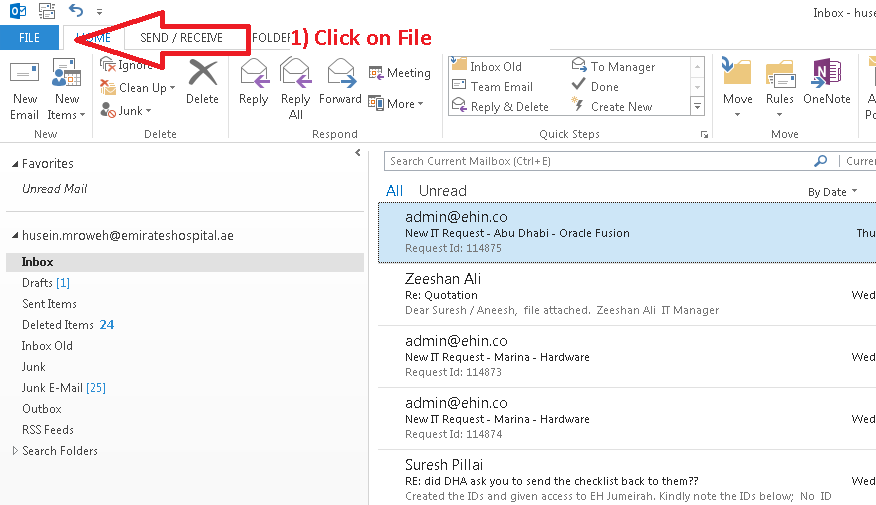Viewport: 876px width, 505px height.
Task: Send message to OneNote
Action: point(827,82)
